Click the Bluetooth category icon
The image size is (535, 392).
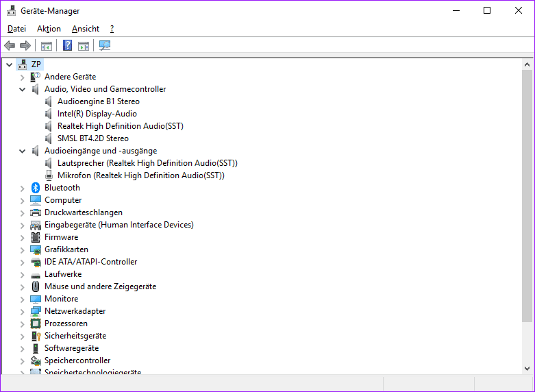tap(36, 188)
